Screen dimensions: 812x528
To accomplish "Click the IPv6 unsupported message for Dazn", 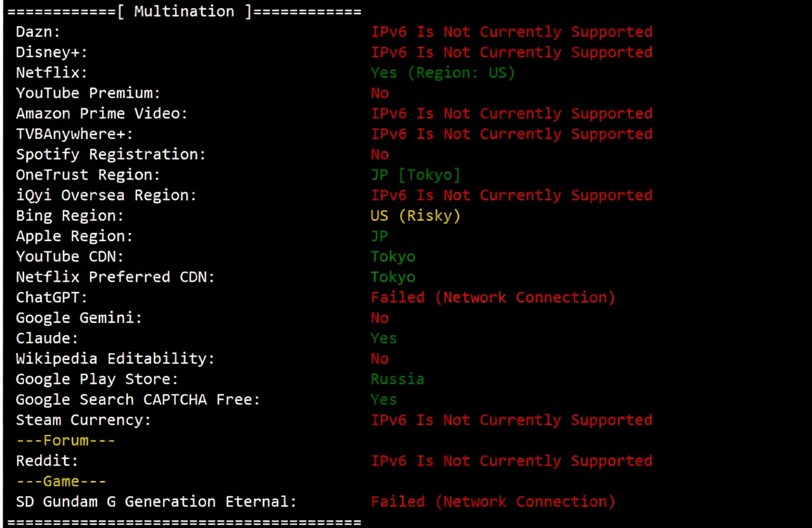I will [512, 32].
